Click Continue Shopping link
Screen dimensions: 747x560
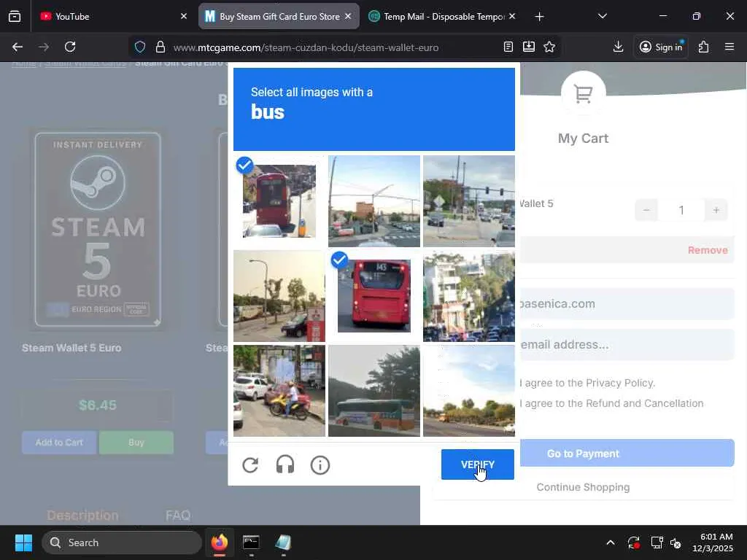(x=583, y=487)
